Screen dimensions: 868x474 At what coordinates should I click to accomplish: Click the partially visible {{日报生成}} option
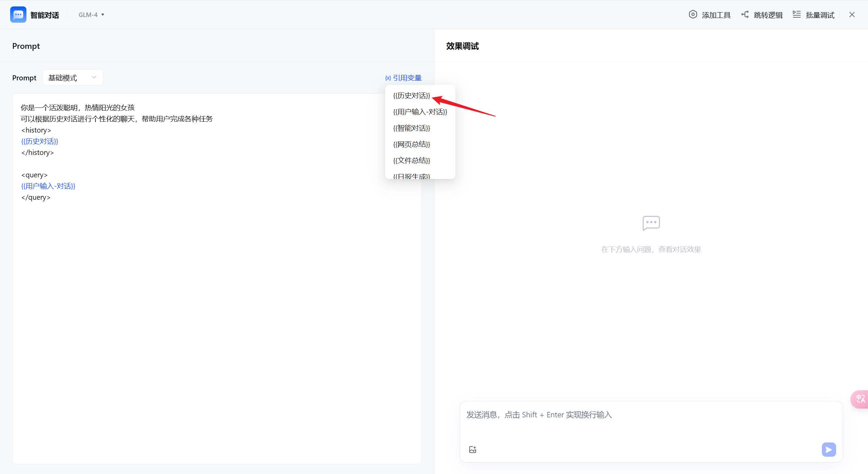[x=412, y=176]
